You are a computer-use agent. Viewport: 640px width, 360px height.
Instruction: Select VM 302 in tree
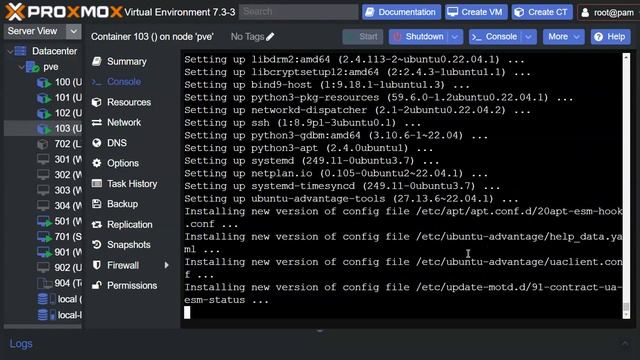(x=43, y=175)
